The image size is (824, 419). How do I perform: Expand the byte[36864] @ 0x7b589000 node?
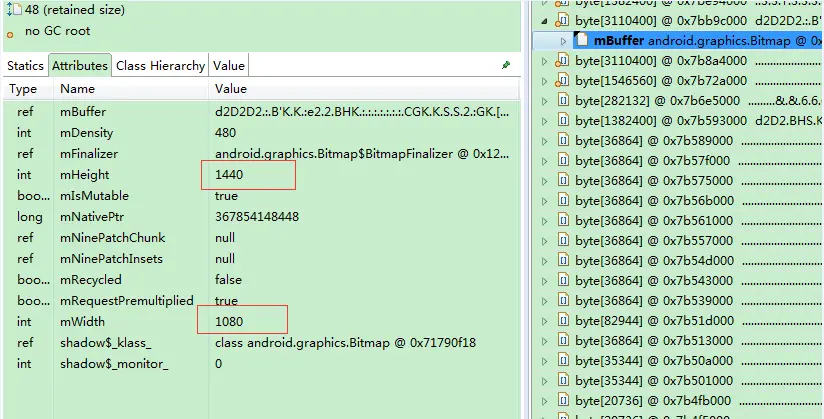coord(544,141)
